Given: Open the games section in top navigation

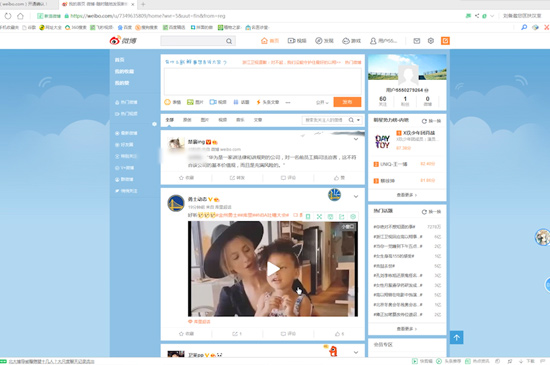Looking at the screenshot, I should pos(351,41).
